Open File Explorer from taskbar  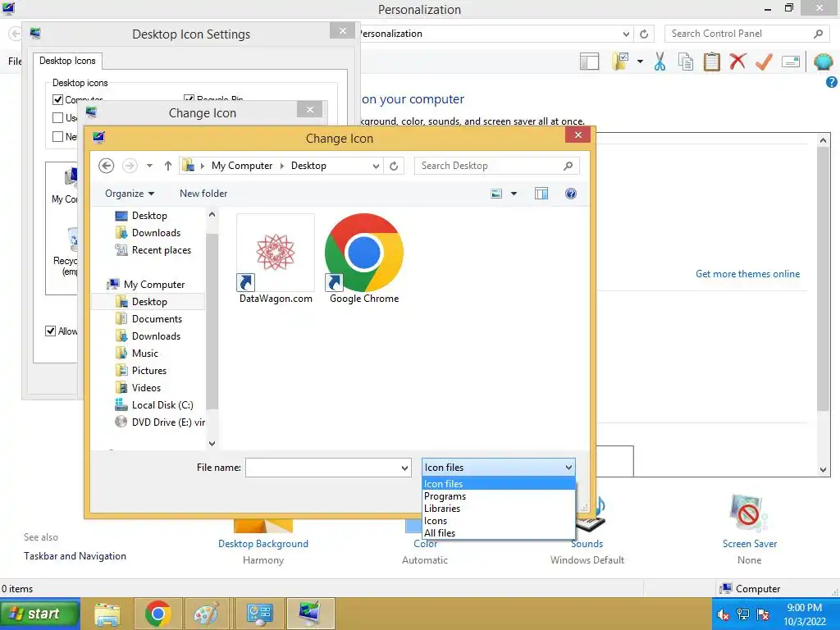pos(107,614)
